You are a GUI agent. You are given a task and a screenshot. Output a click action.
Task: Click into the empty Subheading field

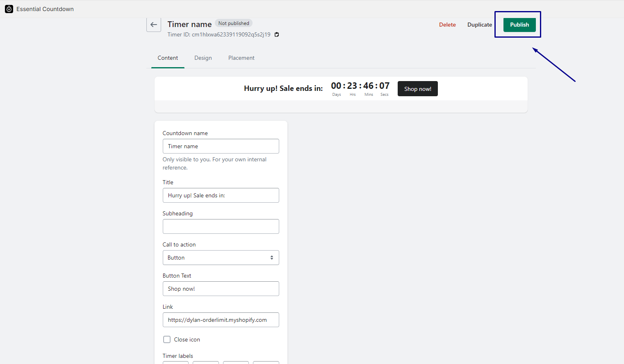pos(221,226)
